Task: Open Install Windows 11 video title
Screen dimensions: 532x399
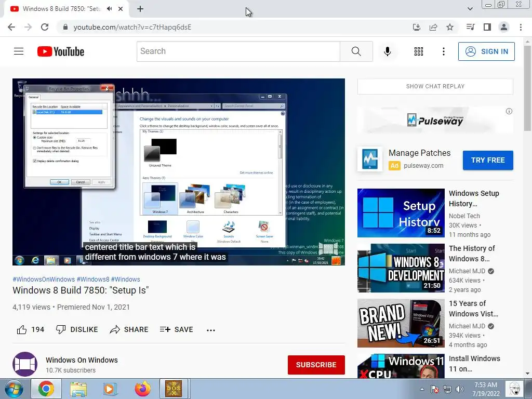Action: (474, 363)
